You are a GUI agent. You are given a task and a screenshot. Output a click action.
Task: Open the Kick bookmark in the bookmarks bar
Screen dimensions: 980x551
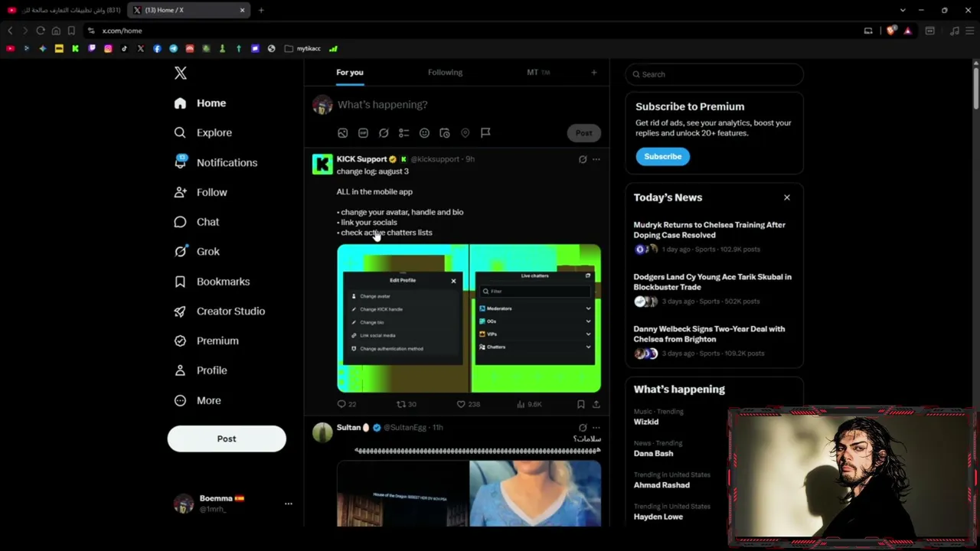coord(75,48)
